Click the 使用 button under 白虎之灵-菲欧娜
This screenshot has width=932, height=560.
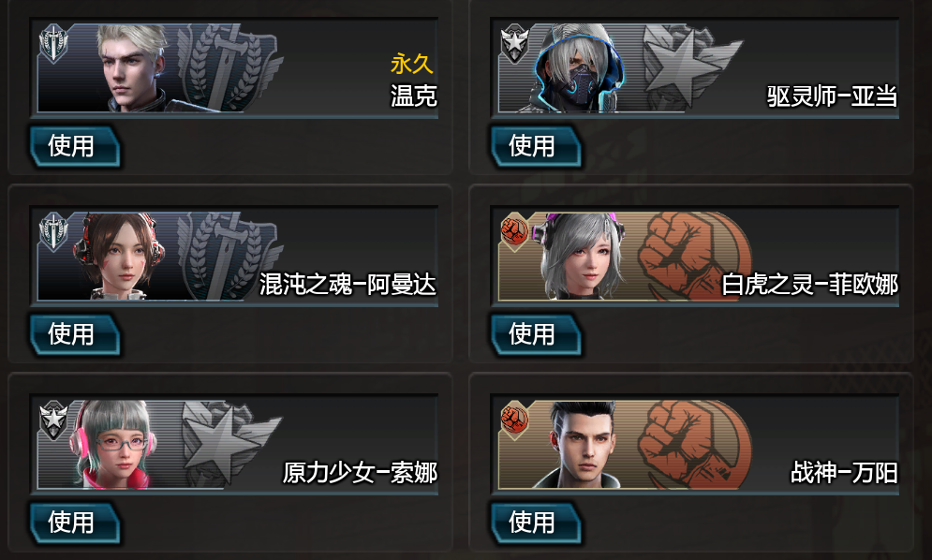(x=536, y=334)
